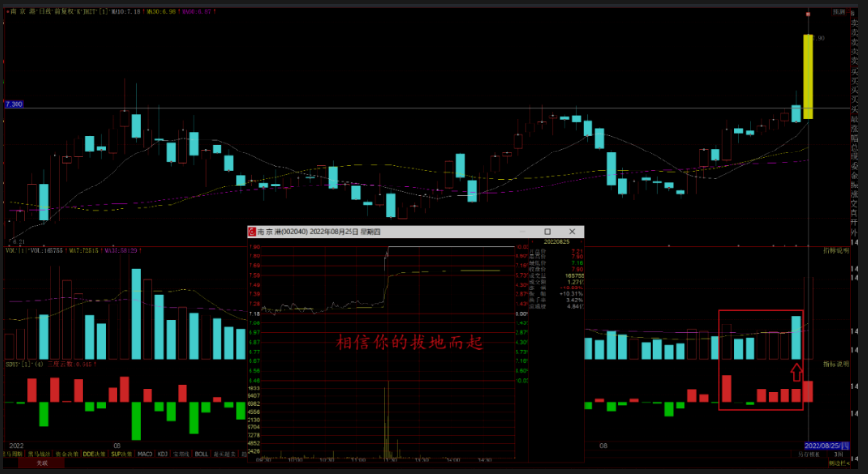Maximize the 002040 intraday popup window
Viewport: 868px width, 474px height.
[x=548, y=232]
